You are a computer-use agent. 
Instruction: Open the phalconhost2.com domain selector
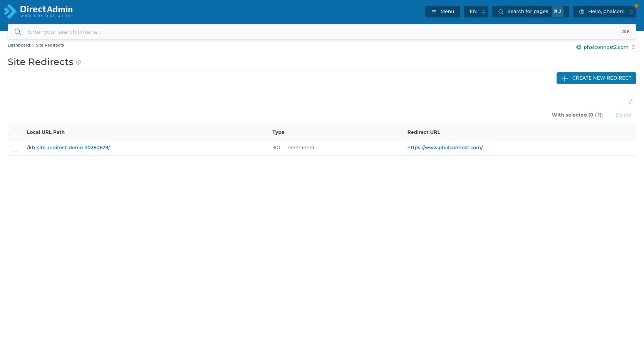(x=606, y=47)
